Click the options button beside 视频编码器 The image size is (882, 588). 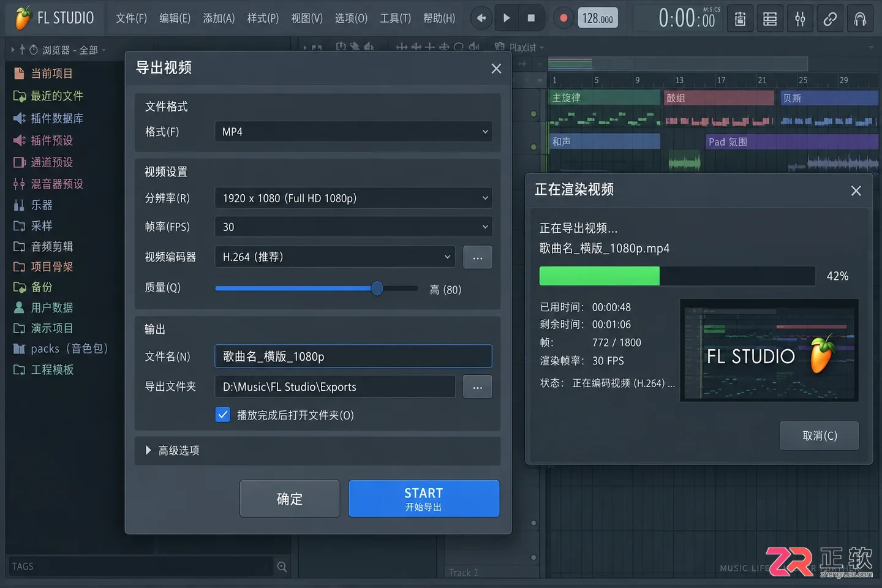[x=478, y=257]
